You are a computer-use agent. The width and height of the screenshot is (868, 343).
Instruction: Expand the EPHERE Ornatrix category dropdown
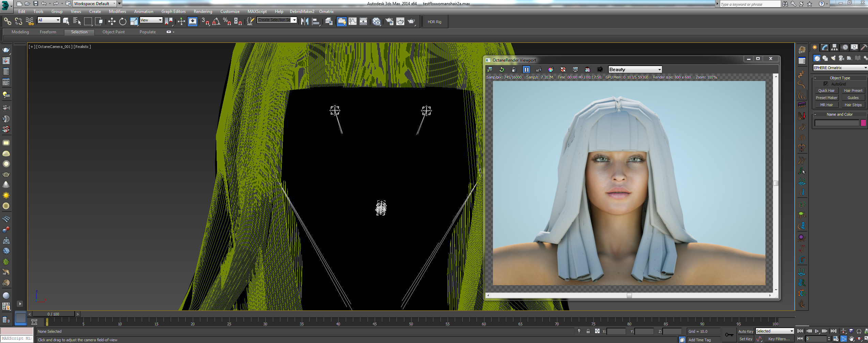click(x=840, y=68)
